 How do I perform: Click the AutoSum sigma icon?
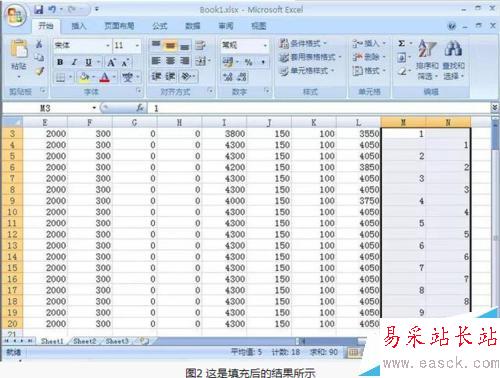(x=402, y=43)
